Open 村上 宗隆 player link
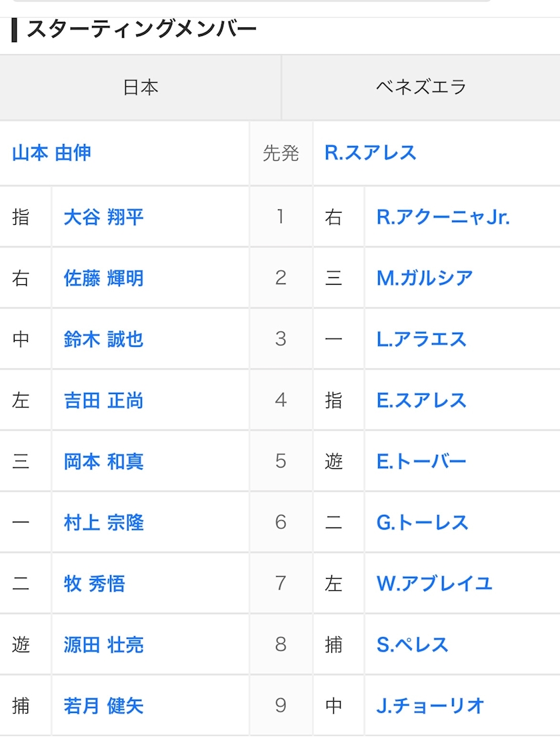The width and height of the screenshot is (560, 749). click(103, 523)
